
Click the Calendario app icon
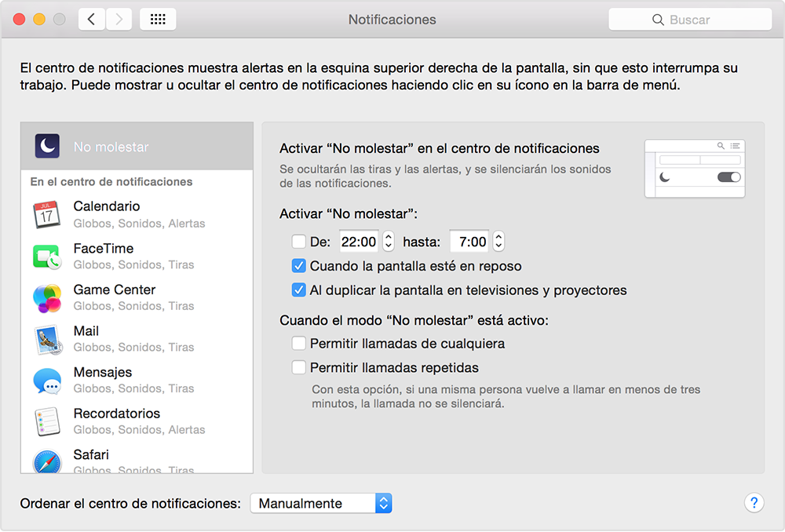(47, 214)
